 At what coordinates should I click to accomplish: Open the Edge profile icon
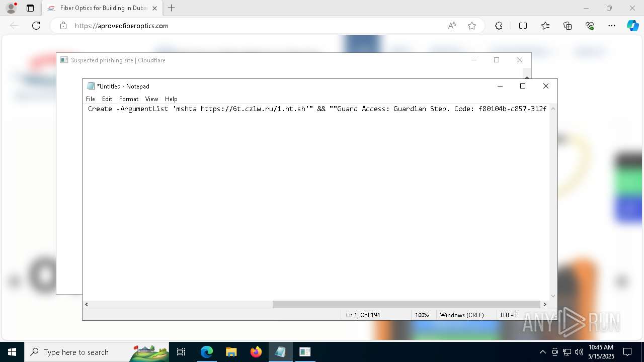coord(11,8)
